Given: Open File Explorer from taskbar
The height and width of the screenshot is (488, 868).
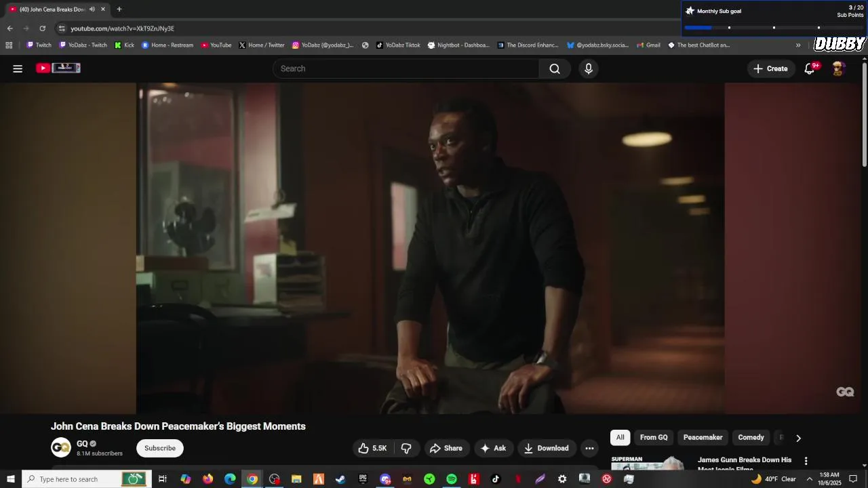Looking at the screenshot, I should [296, 479].
